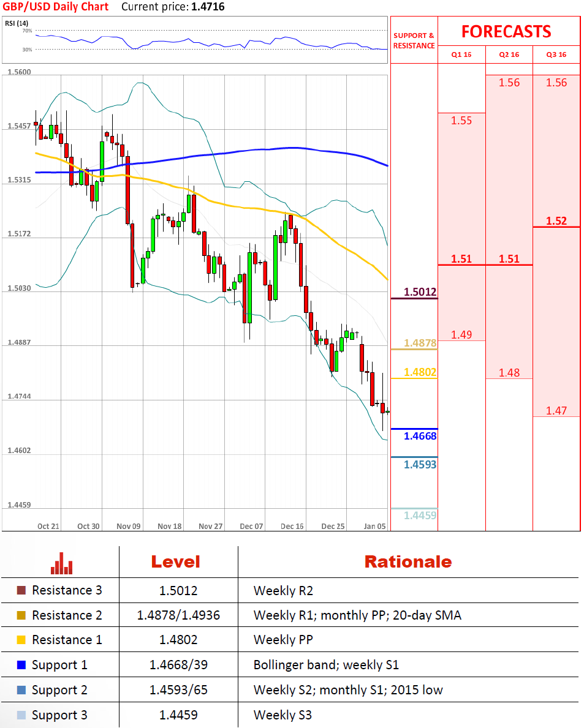Click the Q2 16 forecast value 1.48
Image resolution: width=584 pixels, height=728 pixels.
pyautogui.click(x=509, y=373)
